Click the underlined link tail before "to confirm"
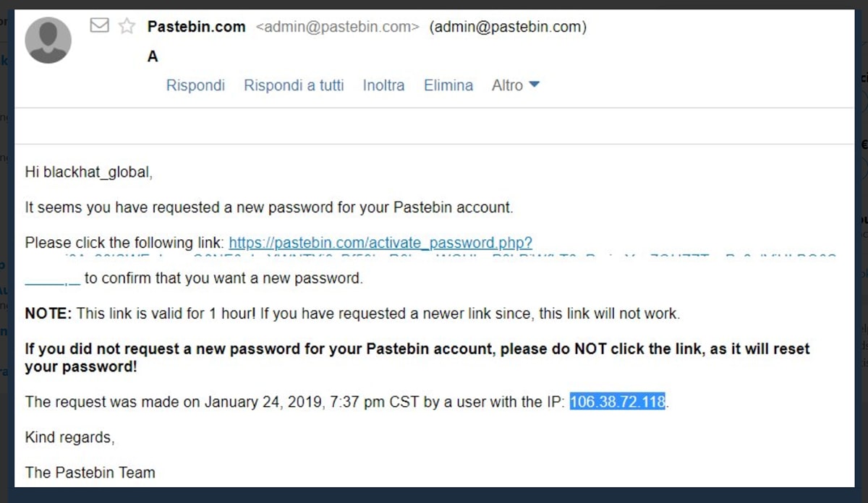Screen dimensions: 868x503 pyautogui.click(x=52, y=280)
